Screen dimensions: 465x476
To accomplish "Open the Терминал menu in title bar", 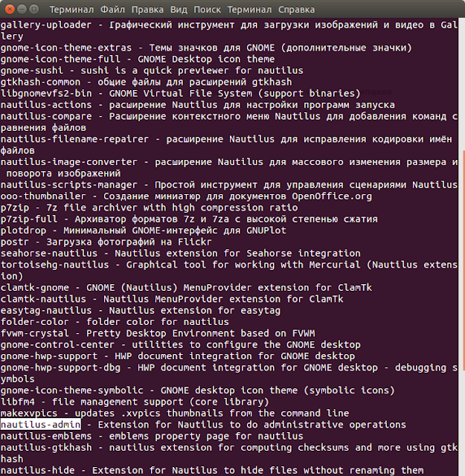I will point(71,10).
